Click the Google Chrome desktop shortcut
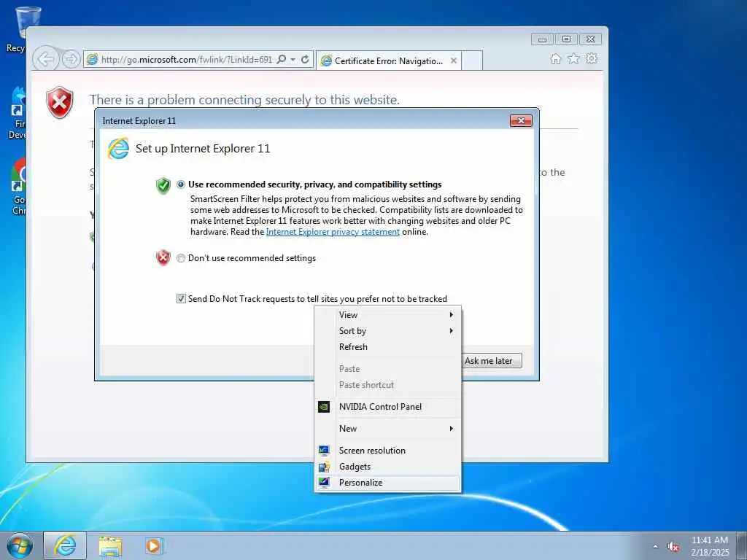The height and width of the screenshot is (560, 747). [x=18, y=187]
